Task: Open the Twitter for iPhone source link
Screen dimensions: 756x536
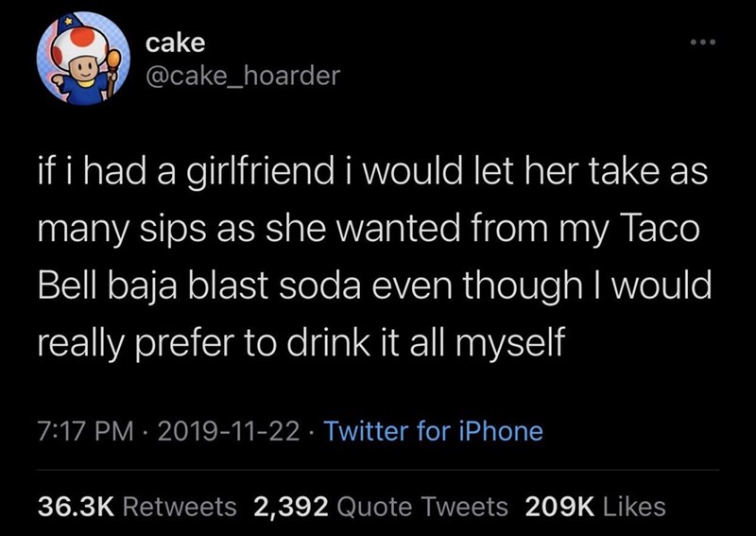Action: coord(433,432)
